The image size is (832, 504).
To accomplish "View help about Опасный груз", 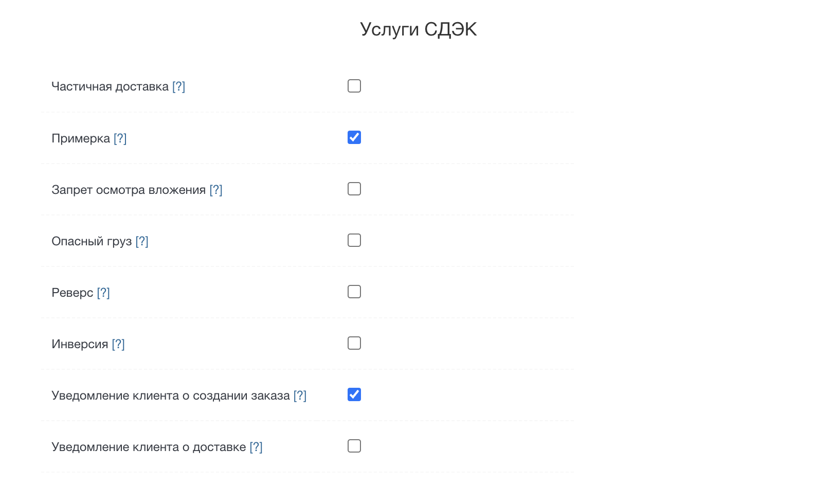I will [x=142, y=241].
